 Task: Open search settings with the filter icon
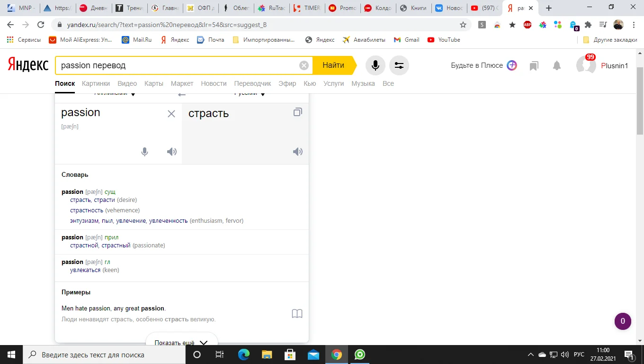click(399, 65)
